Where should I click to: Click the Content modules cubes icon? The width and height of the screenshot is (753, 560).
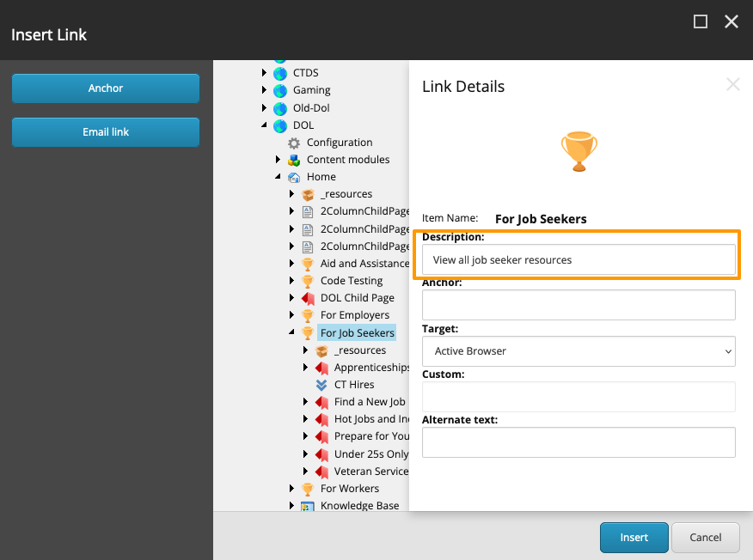coord(294,160)
